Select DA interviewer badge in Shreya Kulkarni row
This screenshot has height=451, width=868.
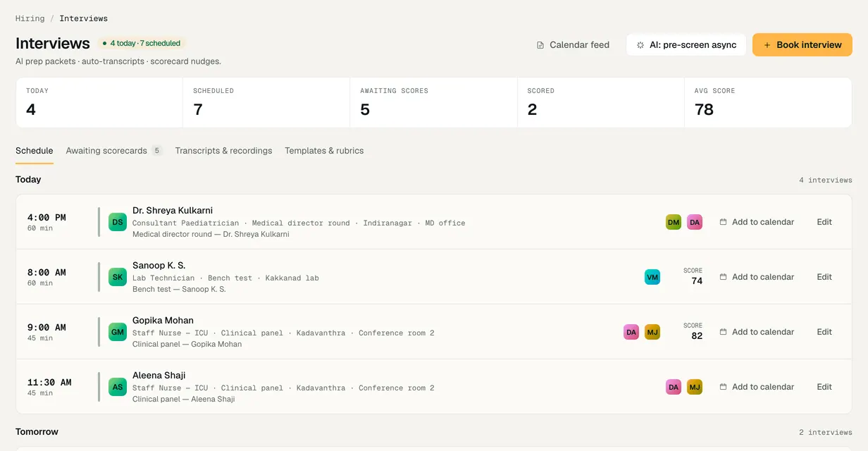pyautogui.click(x=695, y=222)
